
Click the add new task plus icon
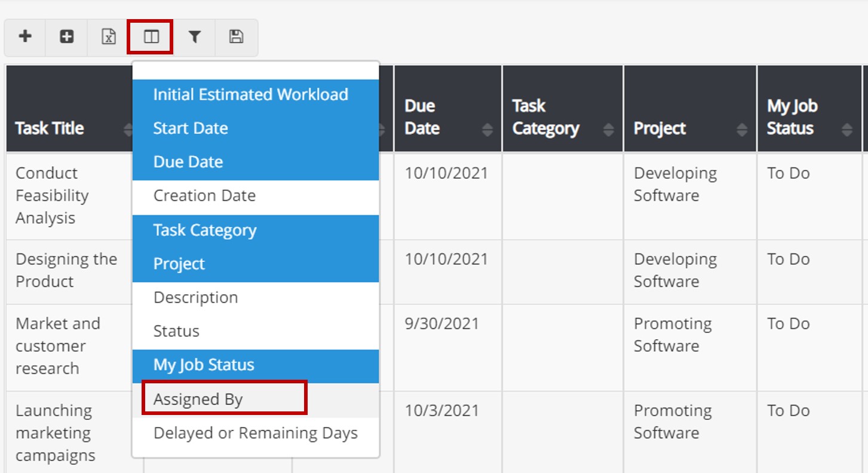[24, 36]
